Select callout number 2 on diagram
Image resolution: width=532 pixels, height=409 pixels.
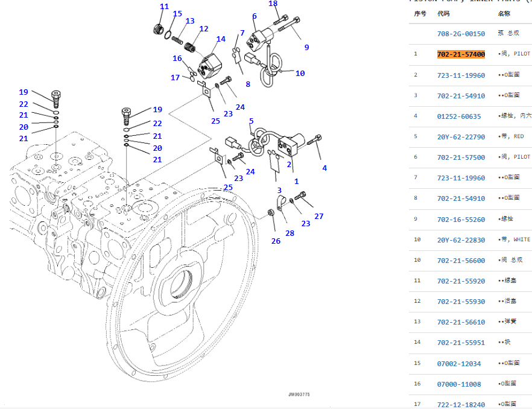coord(289,165)
